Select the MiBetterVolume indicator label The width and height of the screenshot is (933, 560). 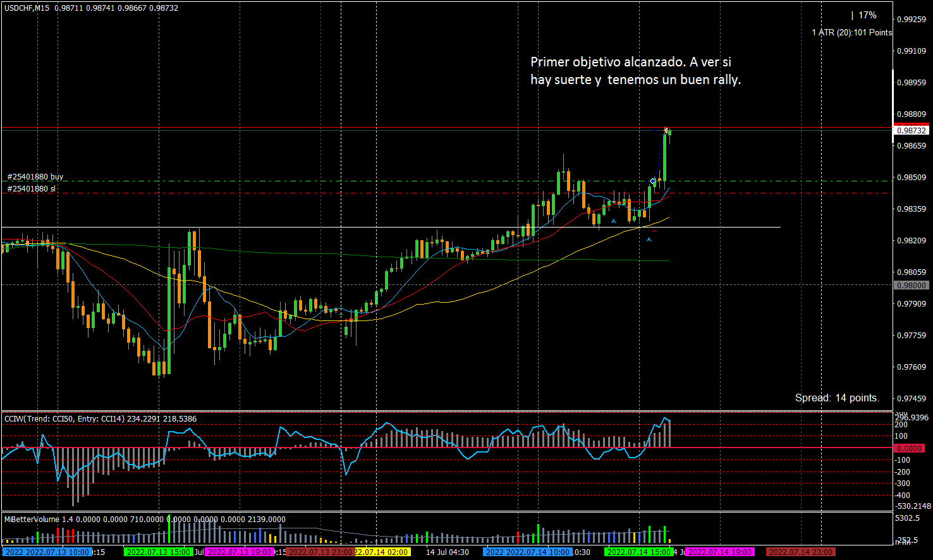click(32, 519)
